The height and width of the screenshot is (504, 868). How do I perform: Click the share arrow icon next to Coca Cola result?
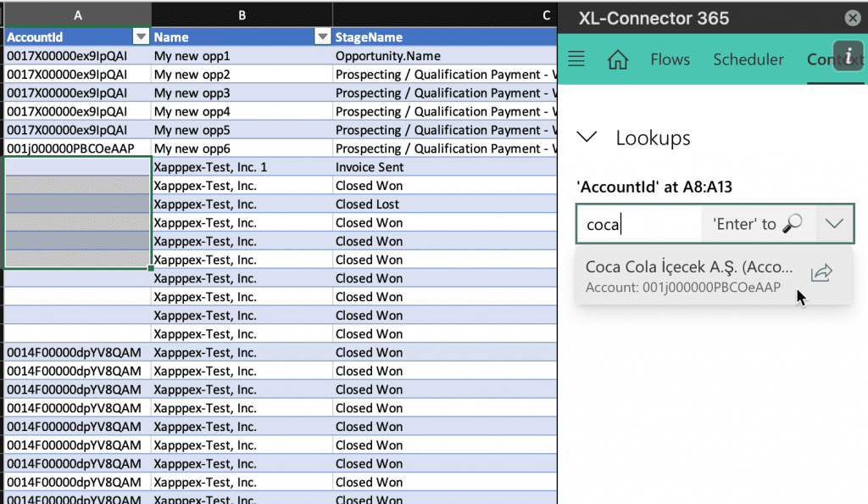pos(822,272)
